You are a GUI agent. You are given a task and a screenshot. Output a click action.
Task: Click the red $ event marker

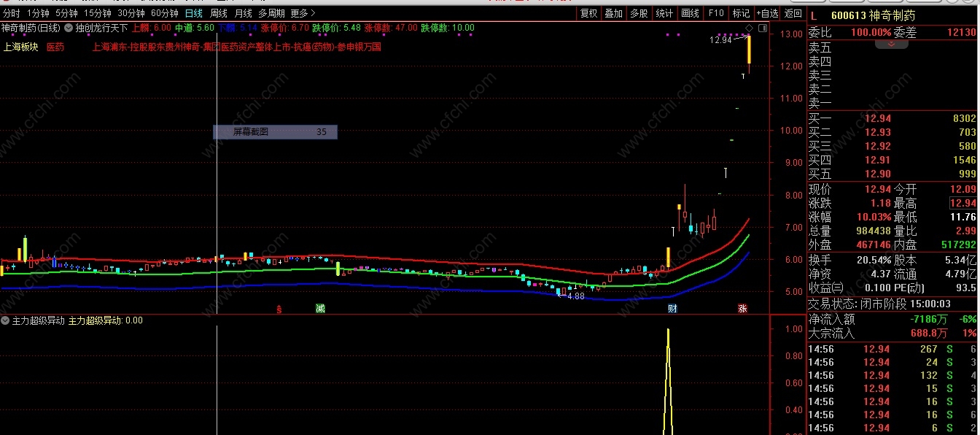click(x=279, y=309)
